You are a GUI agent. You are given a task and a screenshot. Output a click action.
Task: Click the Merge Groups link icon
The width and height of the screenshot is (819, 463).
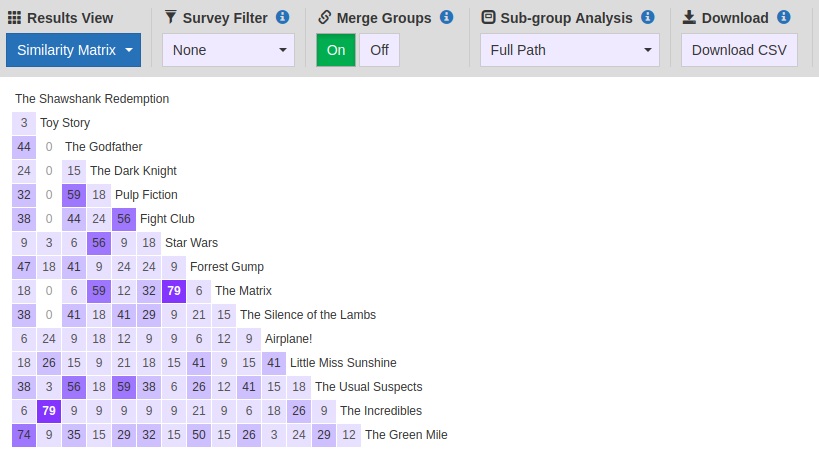(324, 17)
